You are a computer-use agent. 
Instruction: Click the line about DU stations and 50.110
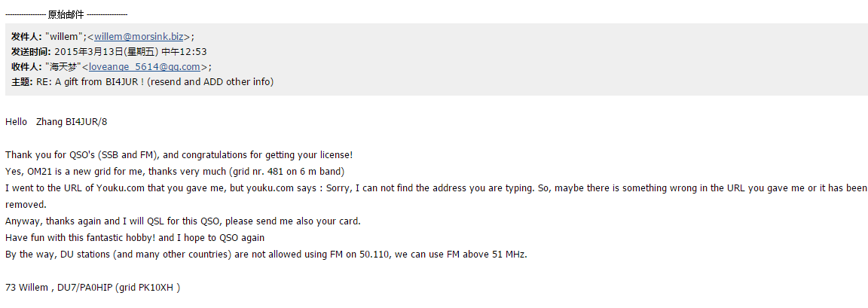point(266,255)
